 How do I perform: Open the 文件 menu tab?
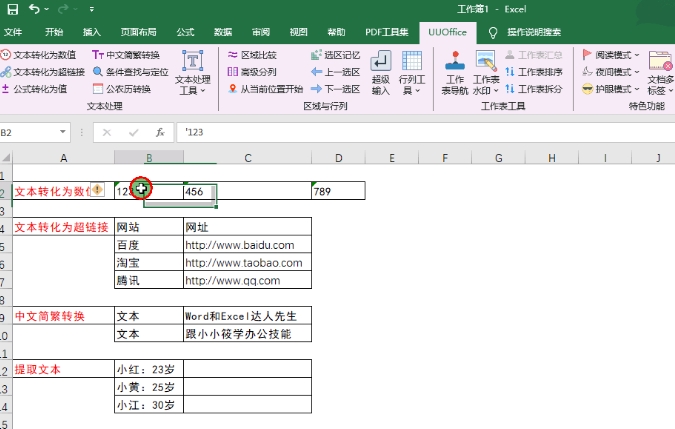click(x=12, y=32)
